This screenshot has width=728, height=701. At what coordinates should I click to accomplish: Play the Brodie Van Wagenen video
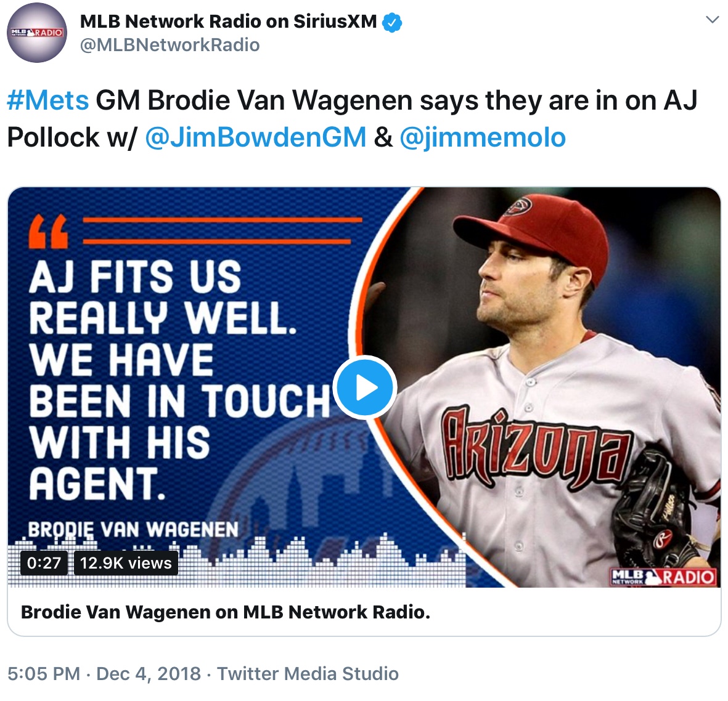[x=365, y=387]
